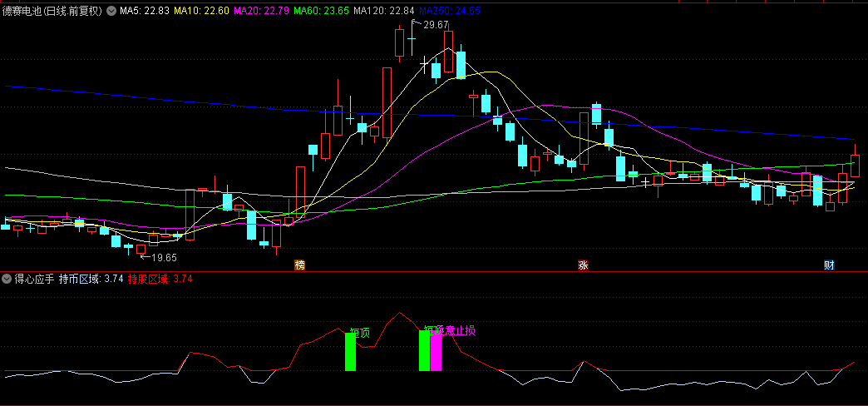Click the 持币区域: 3.74 value

91,280
